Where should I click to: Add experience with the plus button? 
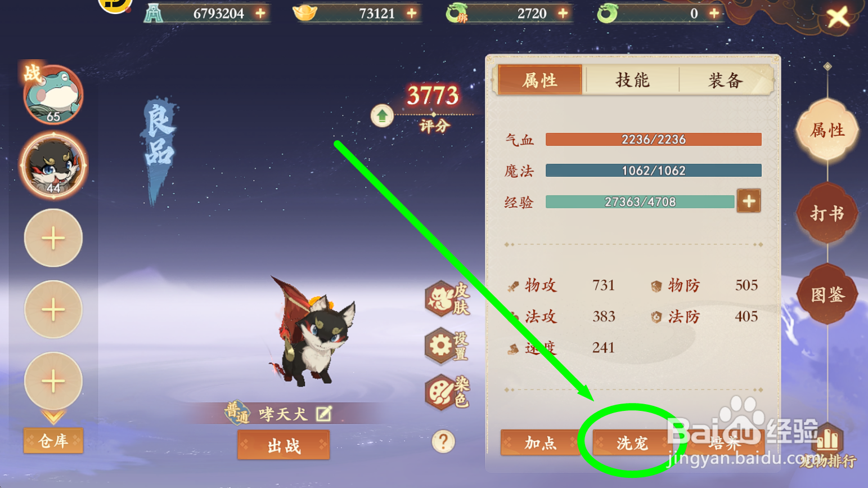749,202
